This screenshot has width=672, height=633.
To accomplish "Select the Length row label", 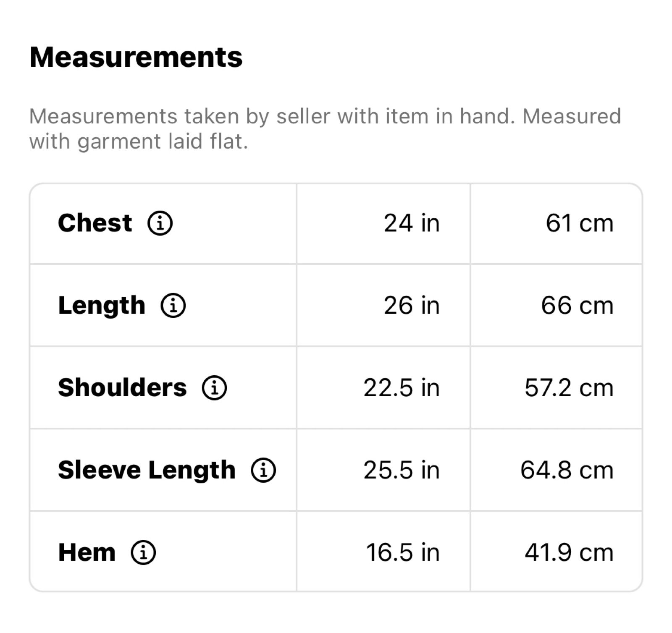I will coord(102,306).
